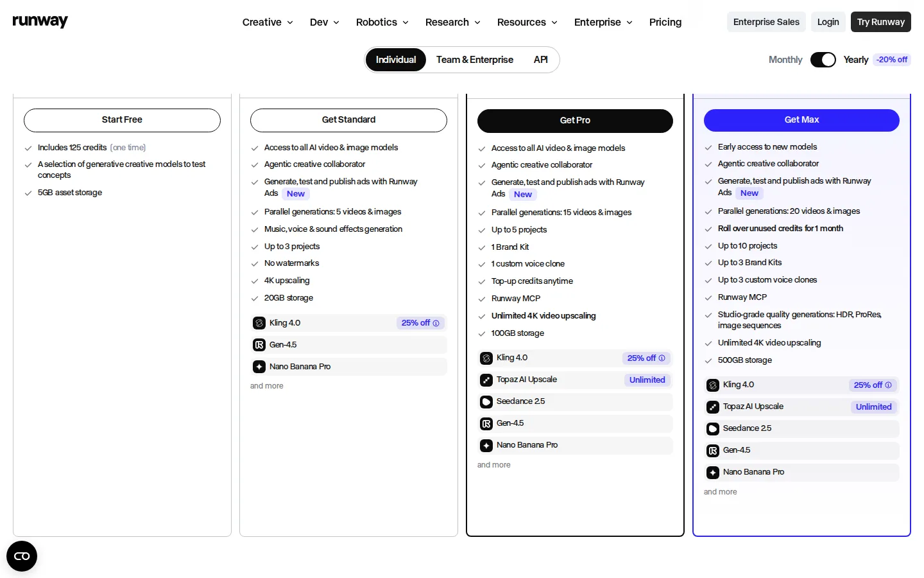Expand the Resources menu
924x578 pixels.
coord(527,22)
